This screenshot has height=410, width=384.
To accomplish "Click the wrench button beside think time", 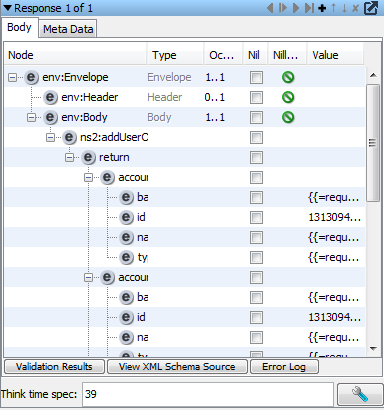I will (x=360, y=394).
